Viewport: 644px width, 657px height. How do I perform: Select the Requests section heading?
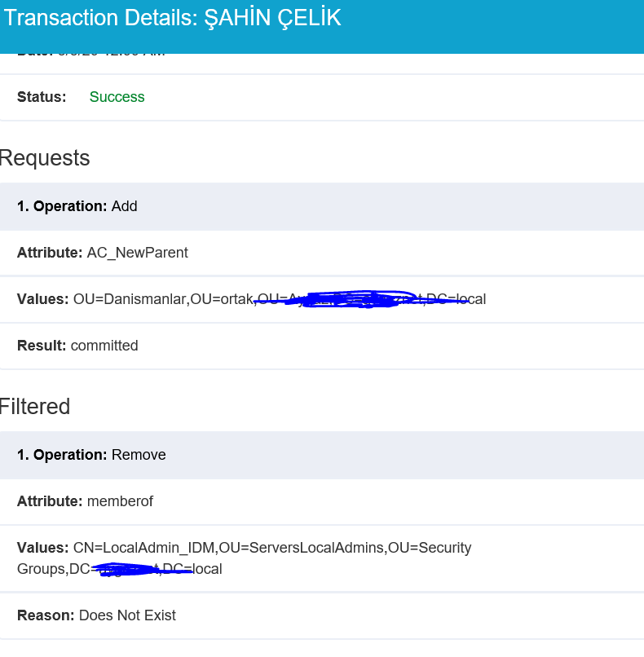(x=45, y=158)
